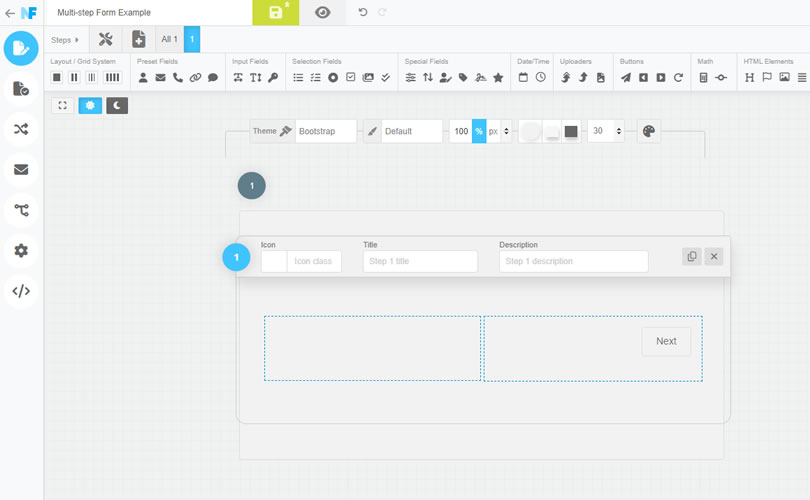The image size is (810, 500).
Task: Open the palette color settings
Action: coord(649,131)
